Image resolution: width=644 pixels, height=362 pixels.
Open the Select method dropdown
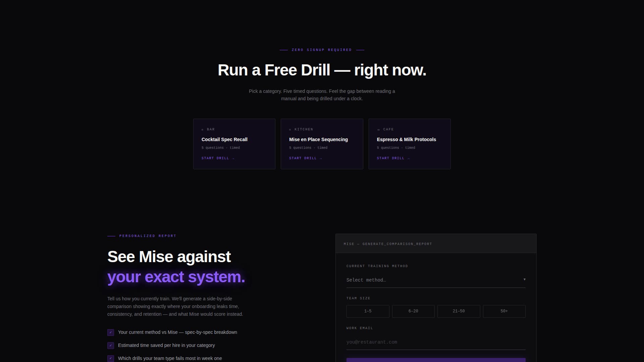tap(436, 280)
